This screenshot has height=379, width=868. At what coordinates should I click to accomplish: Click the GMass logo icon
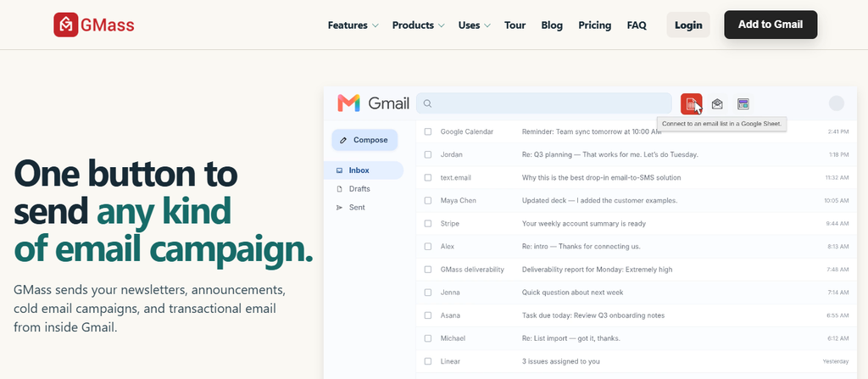(x=66, y=25)
